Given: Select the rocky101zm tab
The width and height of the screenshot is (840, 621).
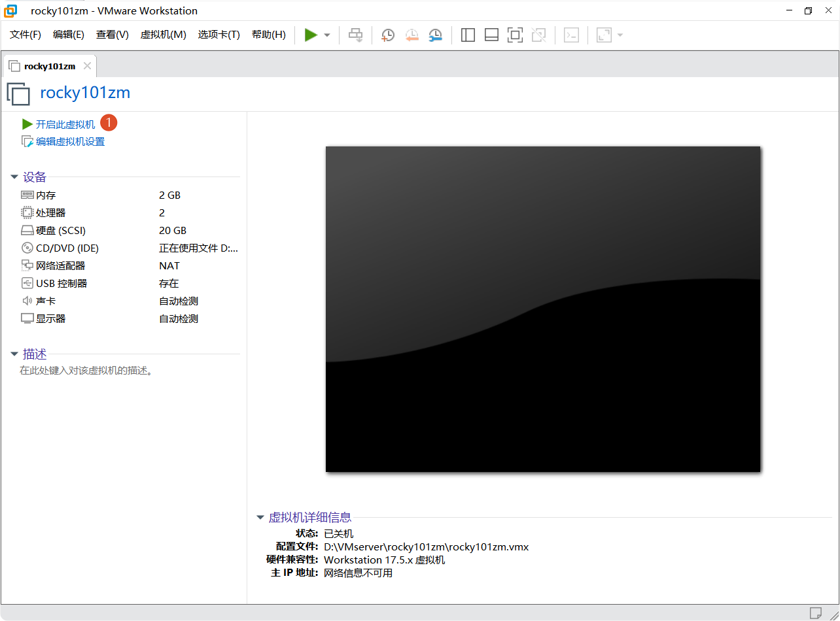Looking at the screenshot, I should [50, 66].
